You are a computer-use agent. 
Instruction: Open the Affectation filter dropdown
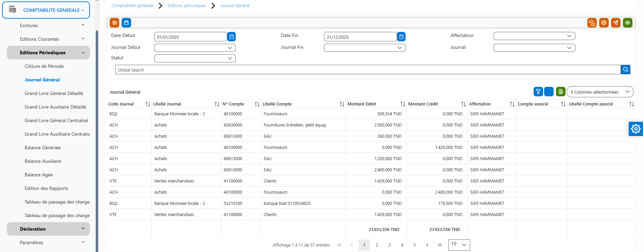point(534,36)
